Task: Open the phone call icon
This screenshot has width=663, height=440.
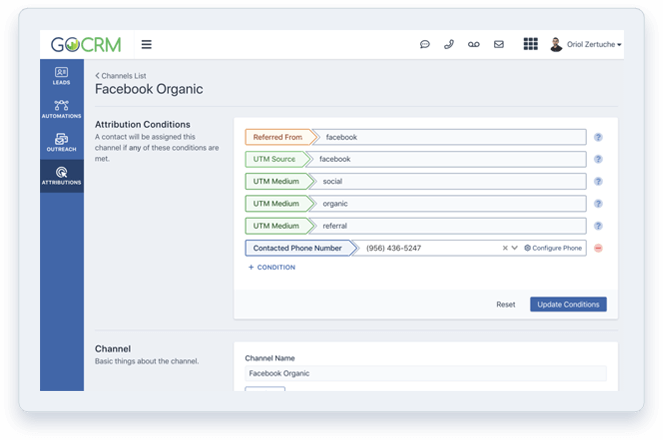Action: point(449,44)
